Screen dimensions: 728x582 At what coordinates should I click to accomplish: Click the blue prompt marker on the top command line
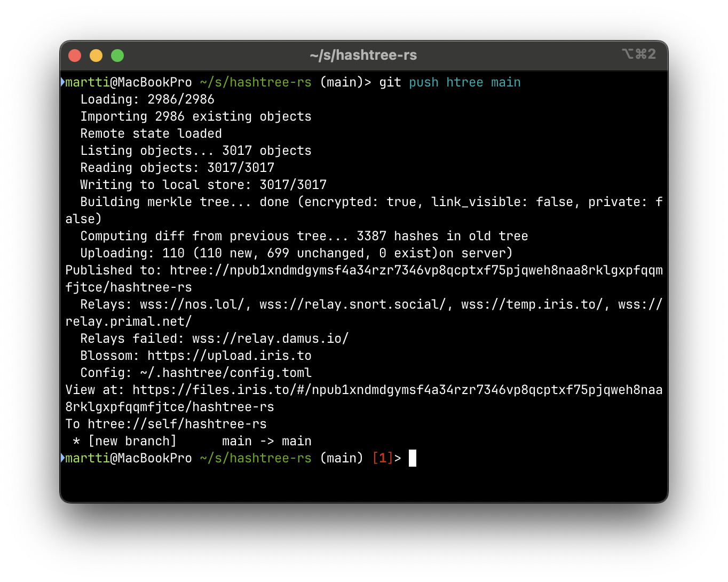click(x=62, y=82)
